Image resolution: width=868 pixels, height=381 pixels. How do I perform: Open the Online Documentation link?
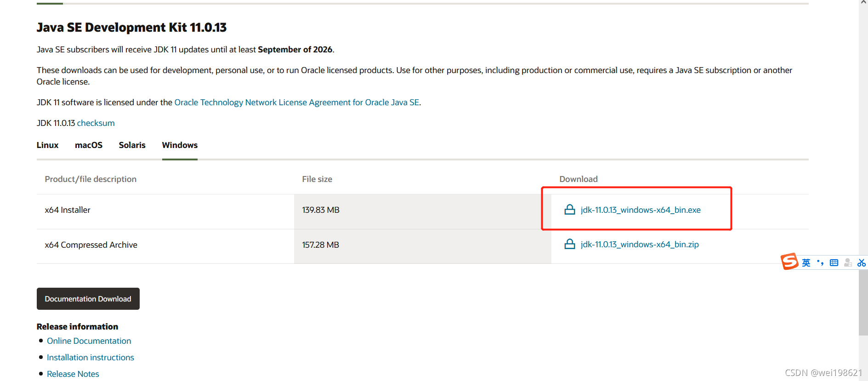89,341
